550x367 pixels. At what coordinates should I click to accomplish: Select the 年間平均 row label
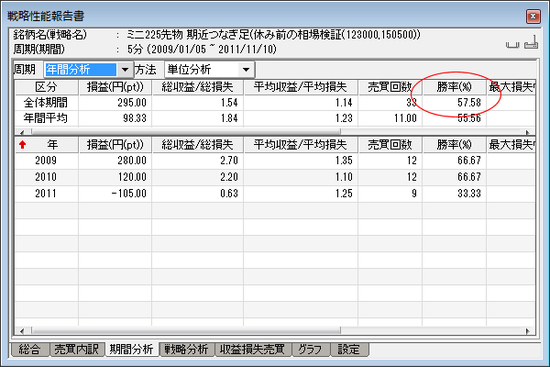click(x=46, y=118)
